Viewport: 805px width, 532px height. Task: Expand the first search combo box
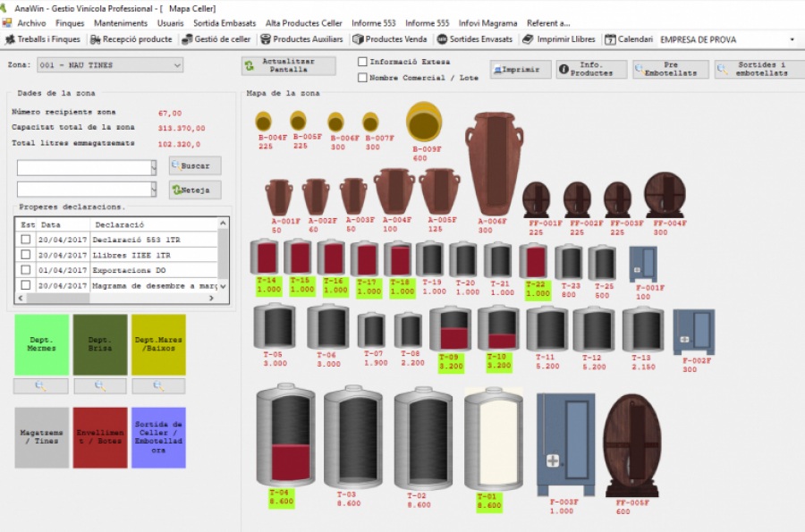[154, 167]
